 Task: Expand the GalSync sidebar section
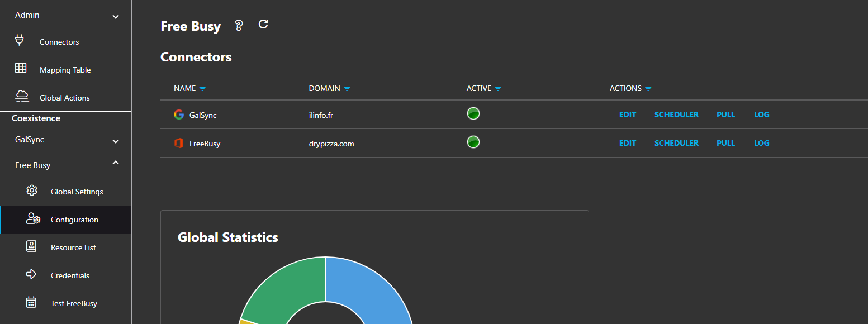[x=116, y=141]
